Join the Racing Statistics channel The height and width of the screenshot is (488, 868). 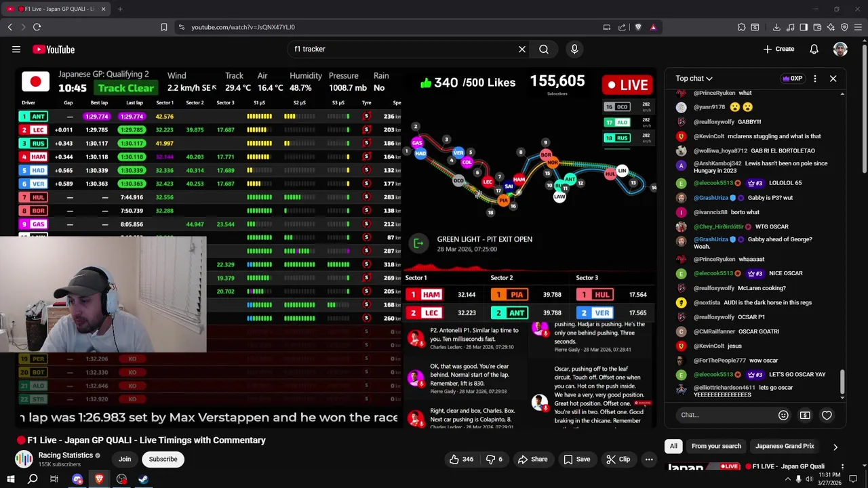click(x=125, y=460)
